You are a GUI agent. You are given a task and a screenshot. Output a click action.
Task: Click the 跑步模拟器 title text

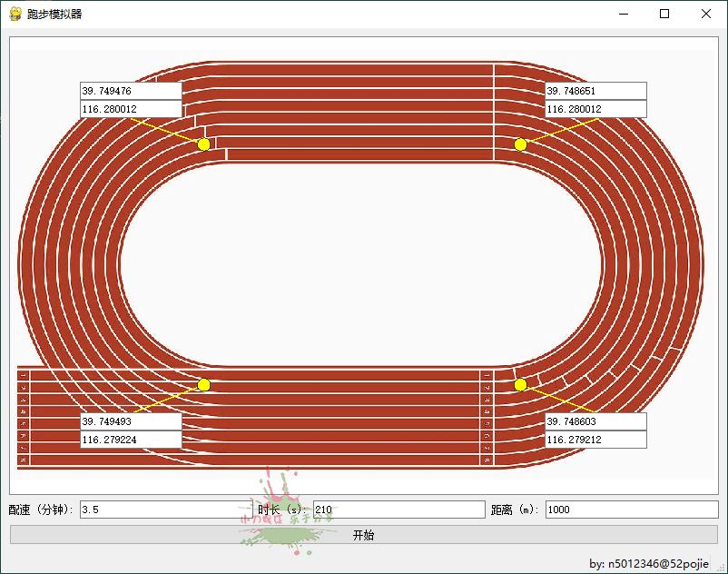tap(54, 14)
